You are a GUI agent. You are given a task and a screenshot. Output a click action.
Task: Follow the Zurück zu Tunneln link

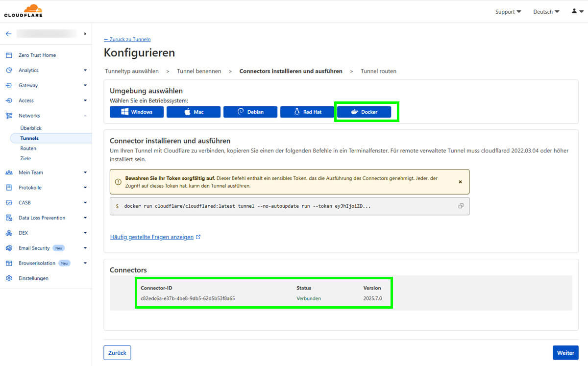[x=127, y=39]
